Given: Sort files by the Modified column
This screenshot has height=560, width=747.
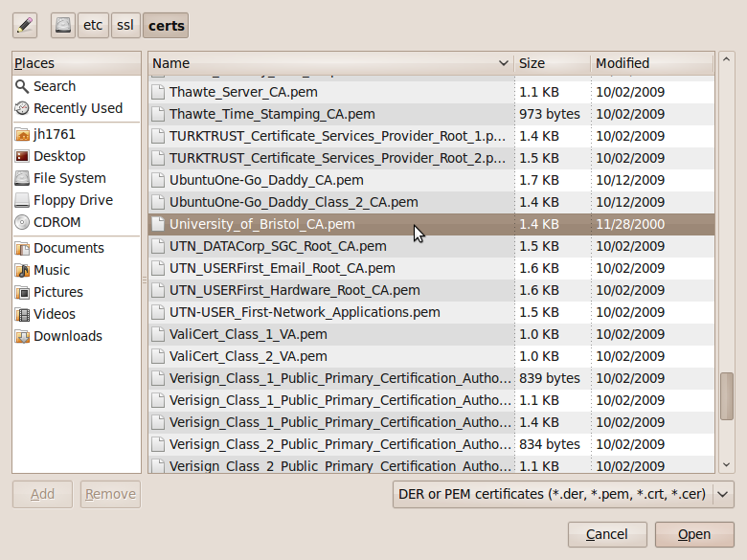Looking at the screenshot, I should pos(653,63).
